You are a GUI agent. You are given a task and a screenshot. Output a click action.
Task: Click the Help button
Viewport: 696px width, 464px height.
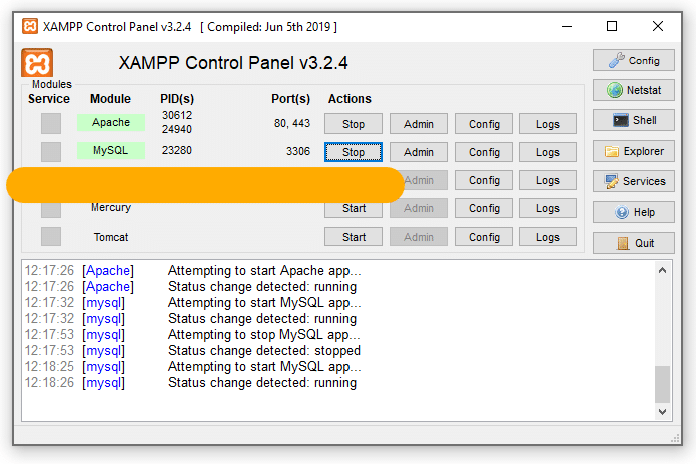click(633, 212)
